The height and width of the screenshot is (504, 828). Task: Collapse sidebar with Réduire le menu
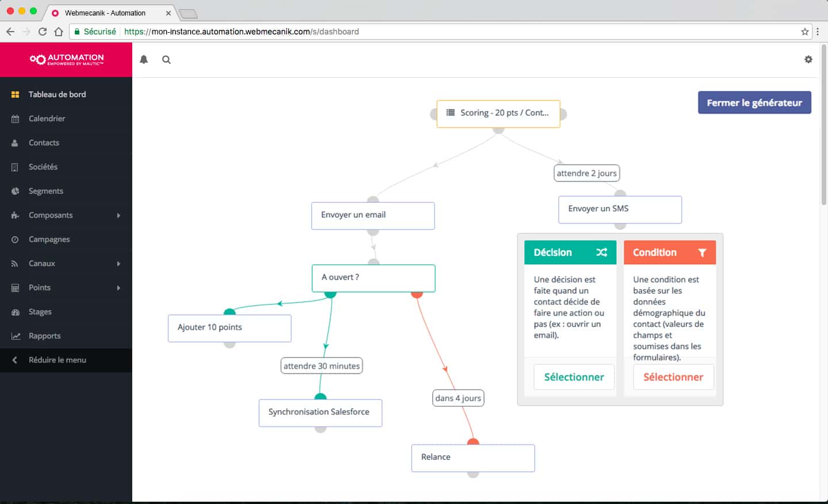coord(57,360)
